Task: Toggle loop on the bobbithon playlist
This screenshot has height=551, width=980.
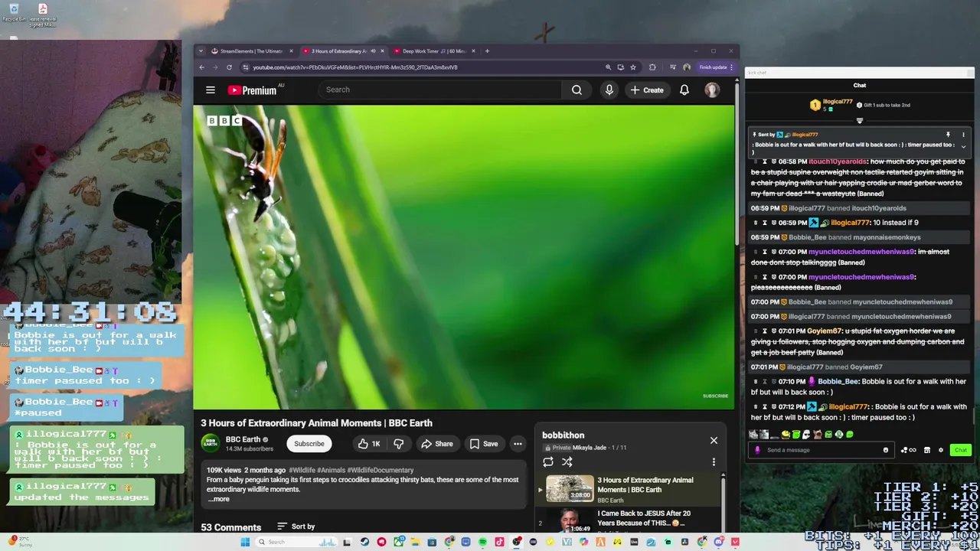Action: (548, 461)
